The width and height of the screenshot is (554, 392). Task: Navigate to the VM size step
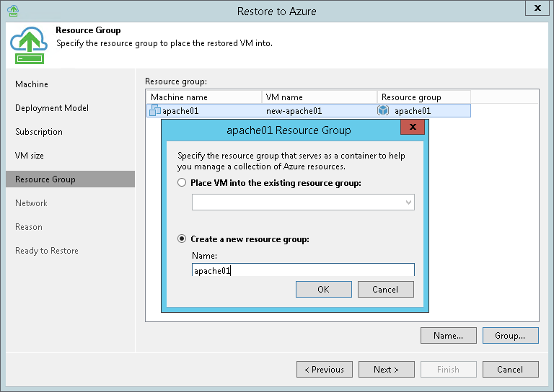[30, 156]
